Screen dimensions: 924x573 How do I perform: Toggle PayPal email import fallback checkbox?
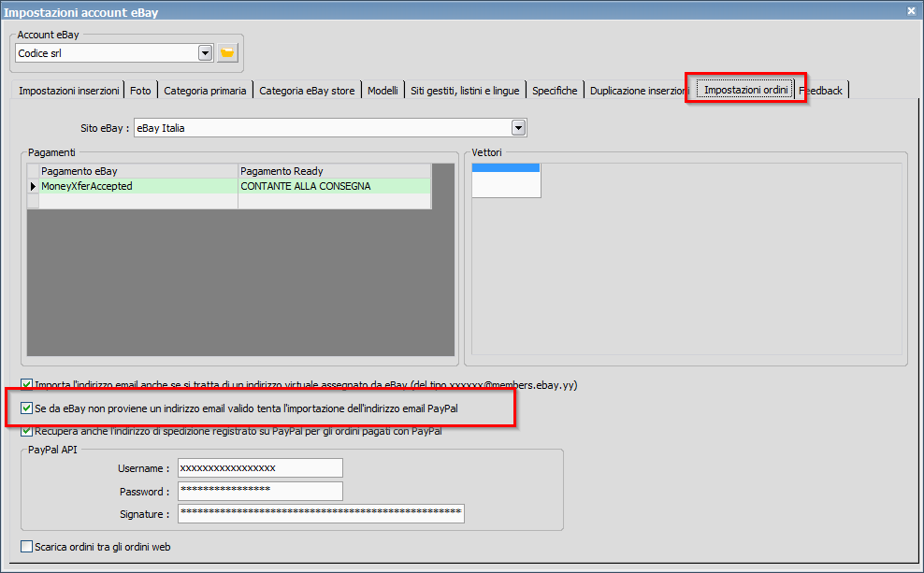click(x=26, y=408)
